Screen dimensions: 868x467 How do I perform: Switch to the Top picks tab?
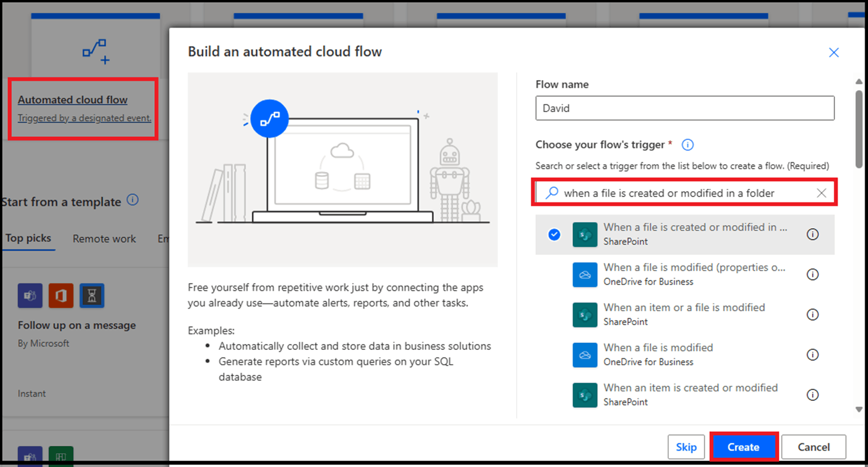click(28, 238)
